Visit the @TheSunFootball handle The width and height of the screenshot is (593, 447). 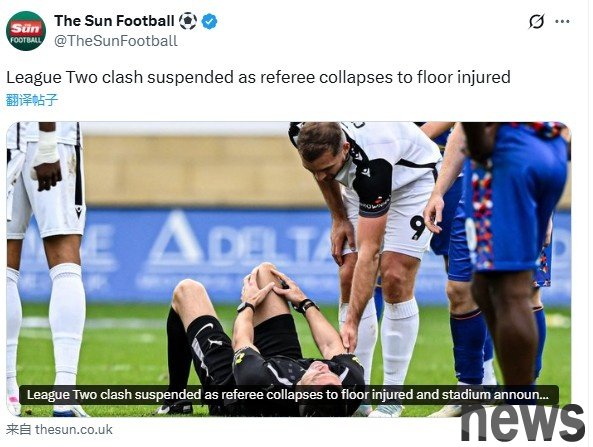(116, 41)
